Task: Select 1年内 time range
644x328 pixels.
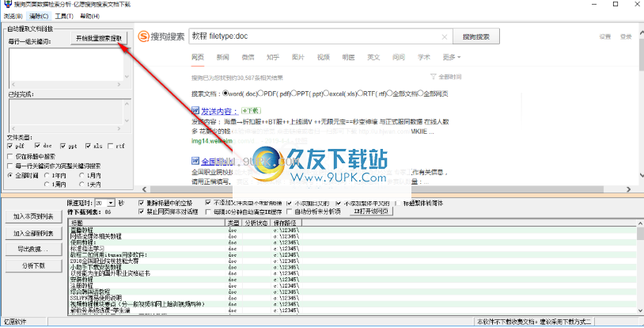Action: (47, 175)
